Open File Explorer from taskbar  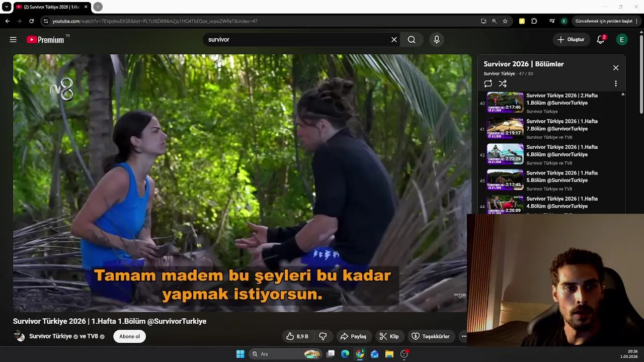[389, 354]
